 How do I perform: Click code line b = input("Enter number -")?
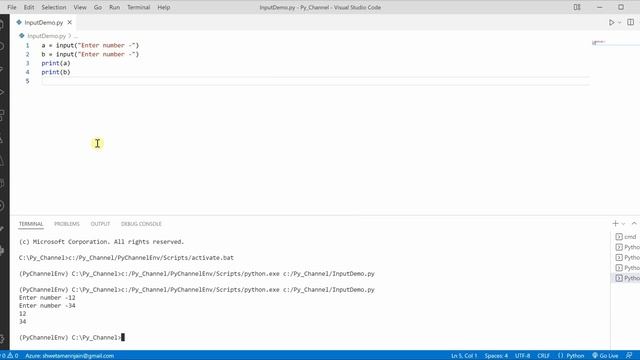pos(90,54)
